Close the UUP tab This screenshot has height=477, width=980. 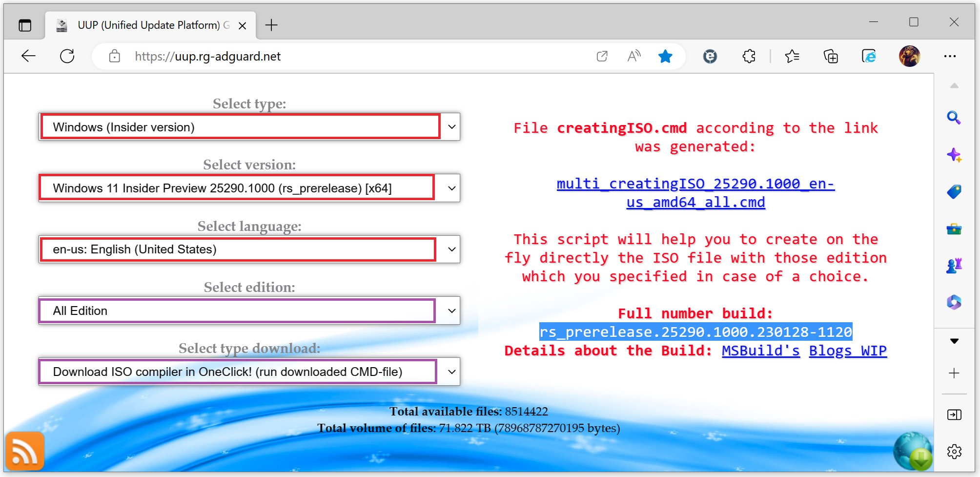tap(242, 25)
